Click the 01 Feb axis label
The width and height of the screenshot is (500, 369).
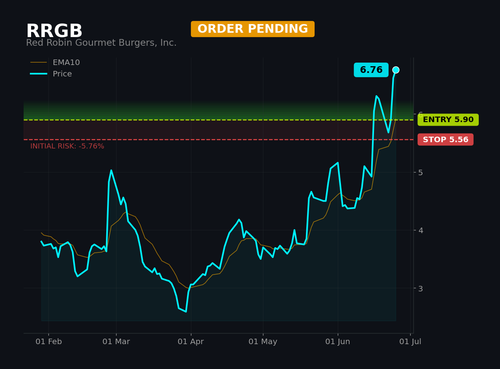point(49,341)
